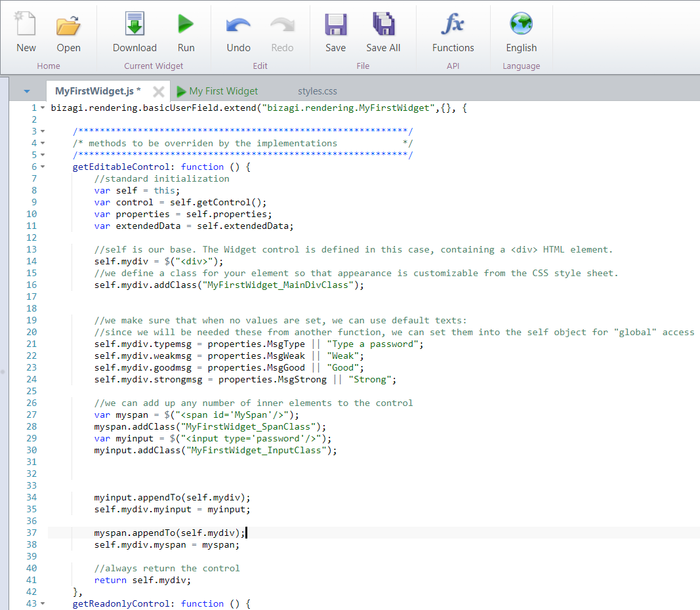The height and width of the screenshot is (610, 700).
Task: Click "getEditableControl" function name
Action: [121, 167]
